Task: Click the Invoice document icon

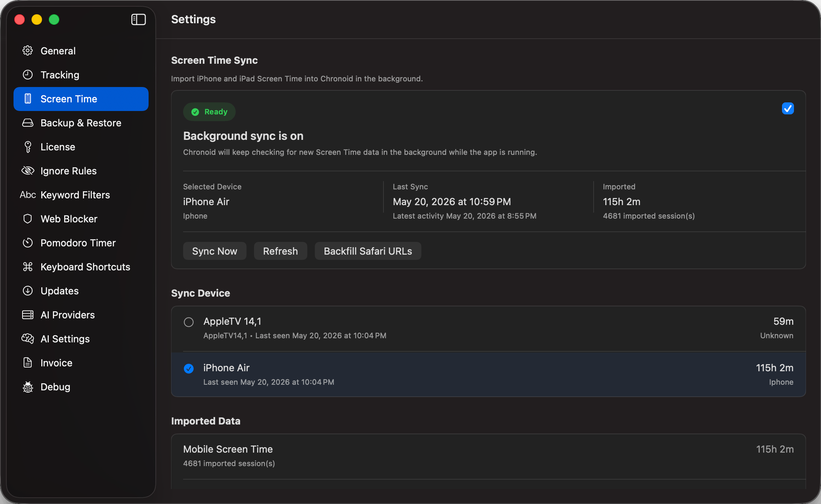Action: click(28, 363)
